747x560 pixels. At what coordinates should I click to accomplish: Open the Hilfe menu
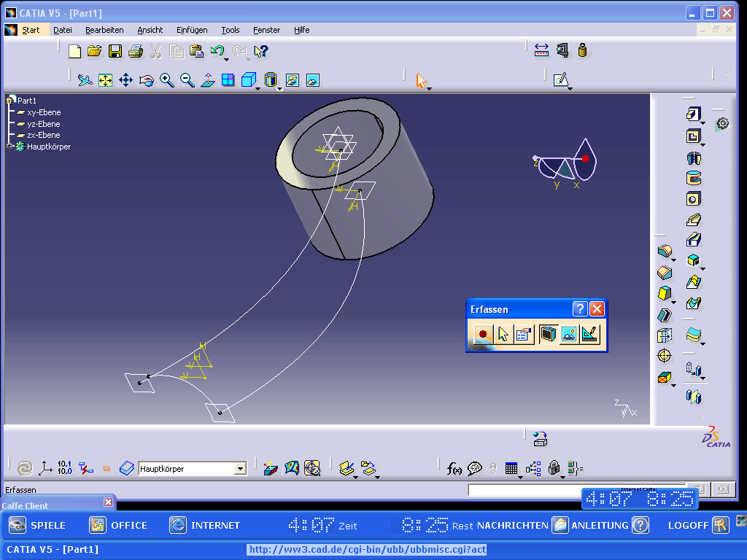[301, 30]
